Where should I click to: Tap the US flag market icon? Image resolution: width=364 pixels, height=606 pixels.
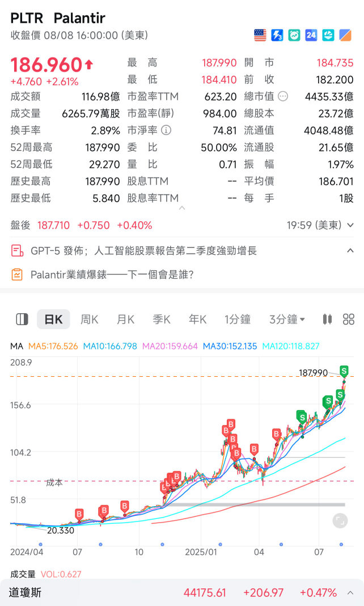(x=260, y=35)
